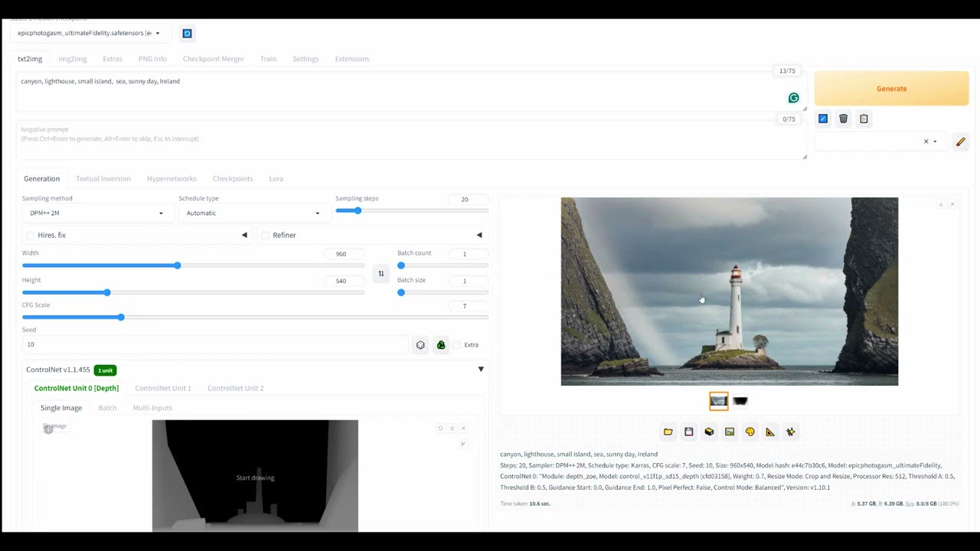The width and height of the screenshot is (980, 551).
Task: Close the gallery preview with X icon
Action: pos(952,204)
